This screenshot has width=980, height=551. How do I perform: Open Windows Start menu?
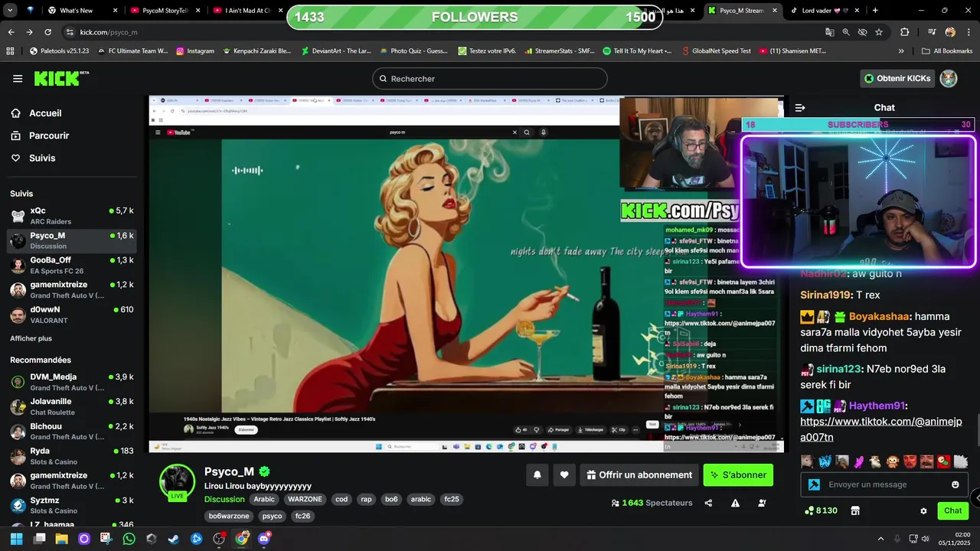(x=16, y=539)
